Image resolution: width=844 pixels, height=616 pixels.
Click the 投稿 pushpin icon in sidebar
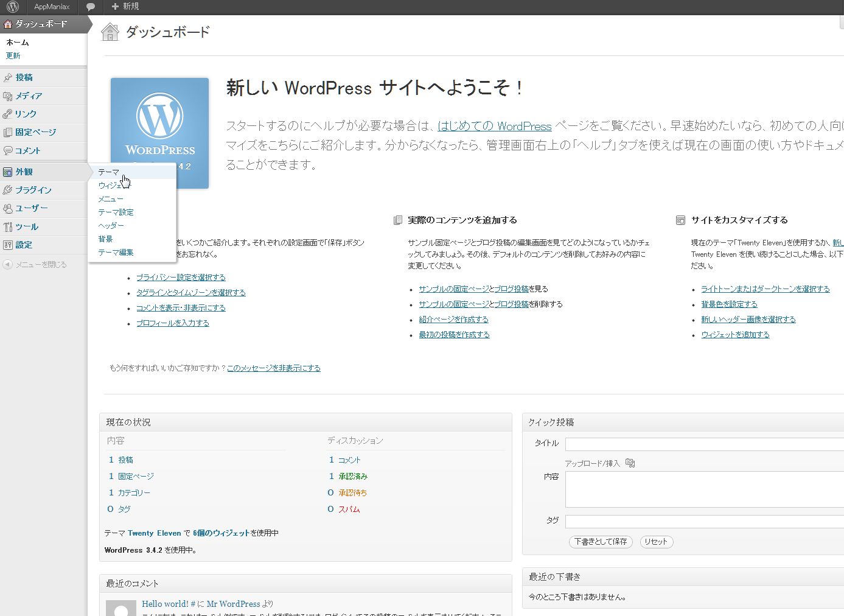8,77
